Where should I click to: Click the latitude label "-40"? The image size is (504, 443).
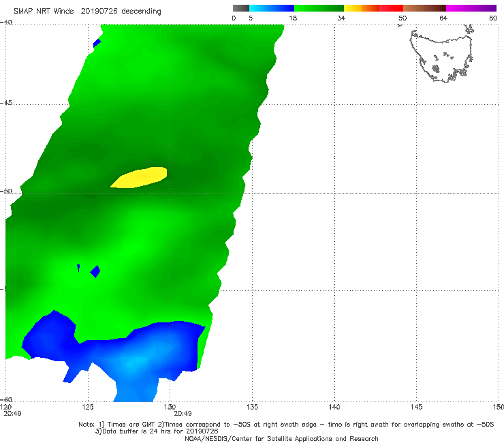pyautogui.click(x=6, y=22)
